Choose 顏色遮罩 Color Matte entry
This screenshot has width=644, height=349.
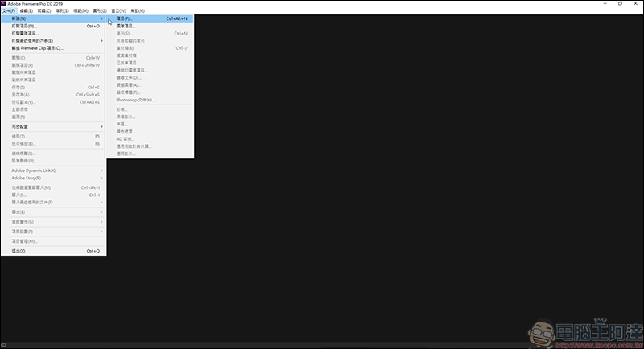[150, 132]
